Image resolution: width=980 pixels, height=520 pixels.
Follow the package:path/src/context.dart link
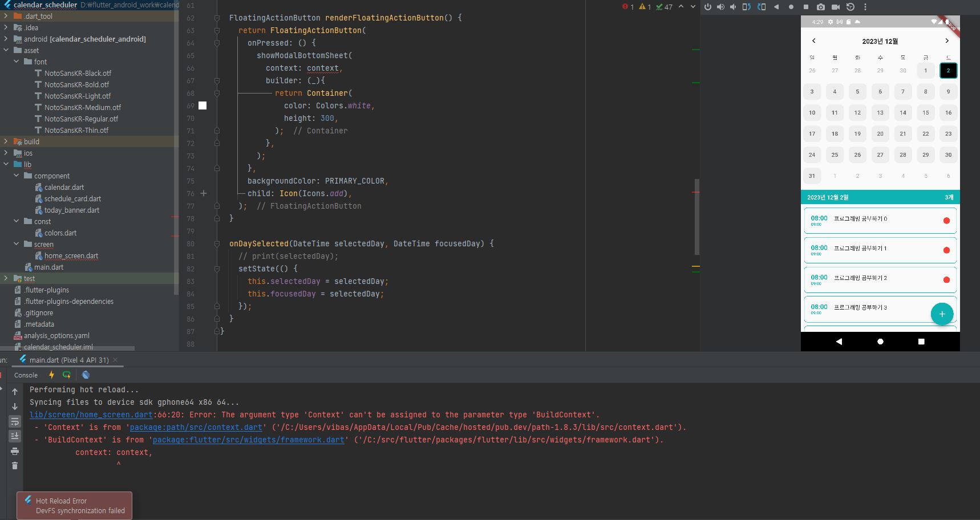click(196, 427)
